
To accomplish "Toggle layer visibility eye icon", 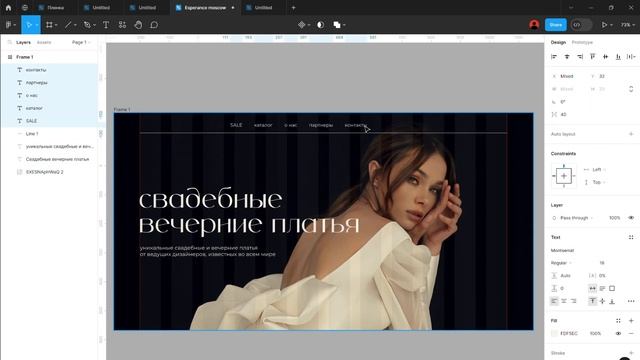I will pos(631,218).
